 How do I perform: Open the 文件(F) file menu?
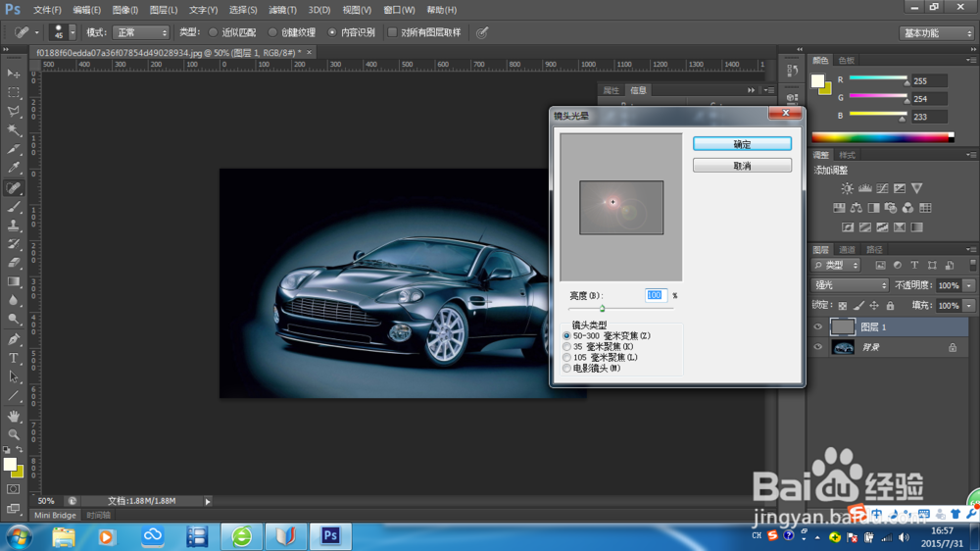[x=47, y=10]
